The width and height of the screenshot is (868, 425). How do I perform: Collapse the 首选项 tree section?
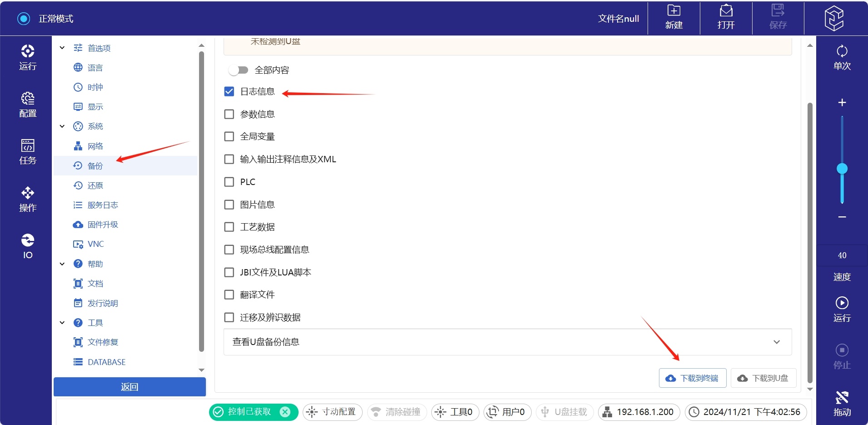point(62,48)
